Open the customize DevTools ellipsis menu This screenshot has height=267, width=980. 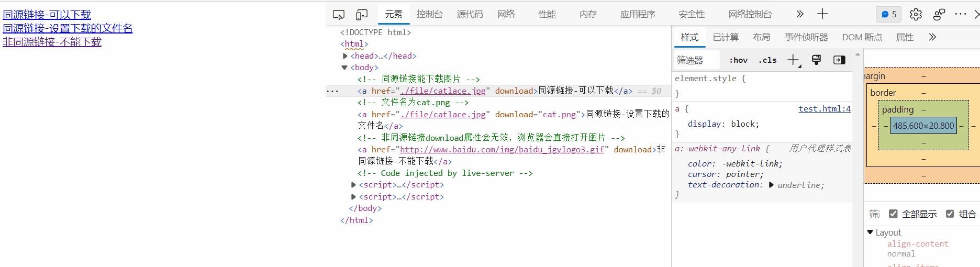point(961,14)
